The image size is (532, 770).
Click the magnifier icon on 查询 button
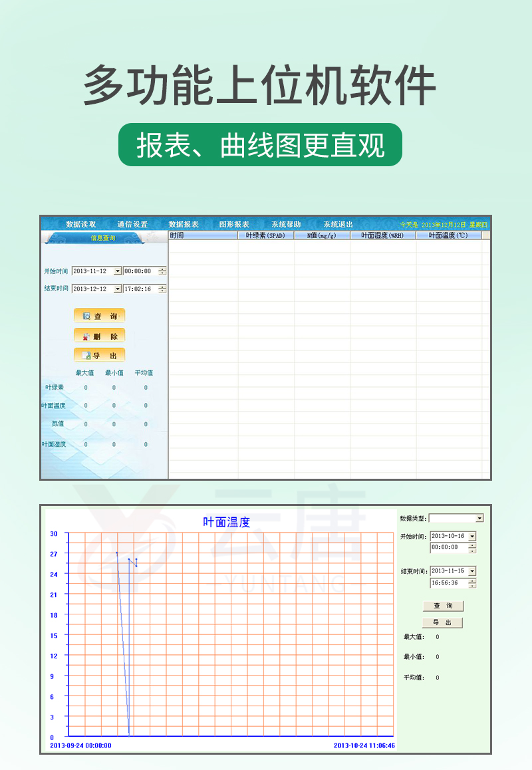[x=86, y=317]
